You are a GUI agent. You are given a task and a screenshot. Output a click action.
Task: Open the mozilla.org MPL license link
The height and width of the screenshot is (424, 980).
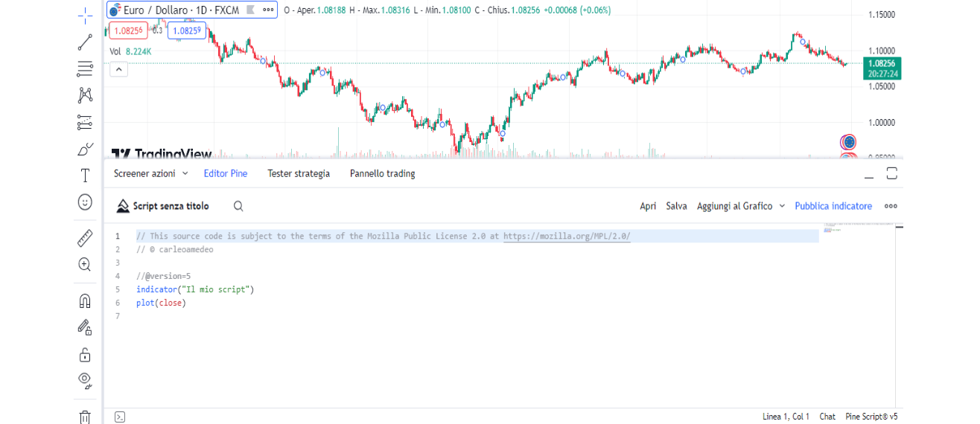click(x=567, y=236)
